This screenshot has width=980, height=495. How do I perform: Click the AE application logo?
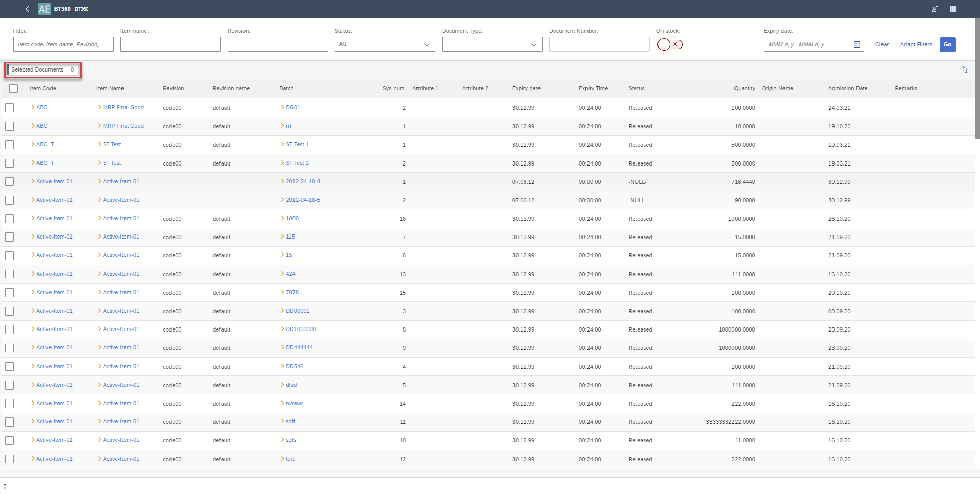point(44,9)
